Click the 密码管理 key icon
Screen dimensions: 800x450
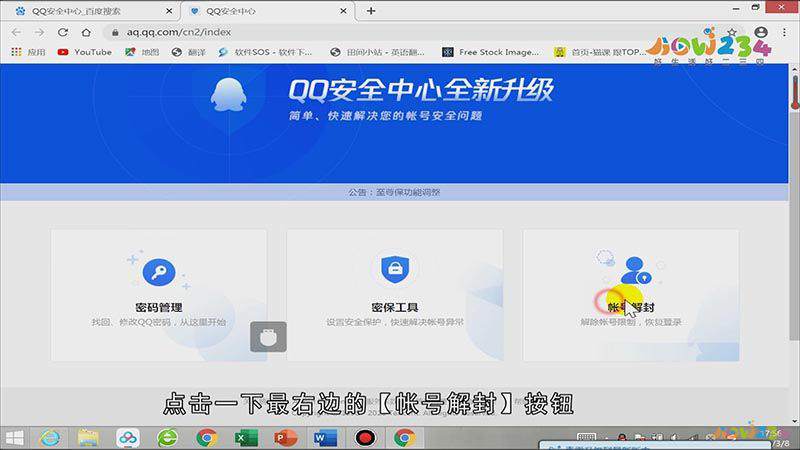(159, 272)
